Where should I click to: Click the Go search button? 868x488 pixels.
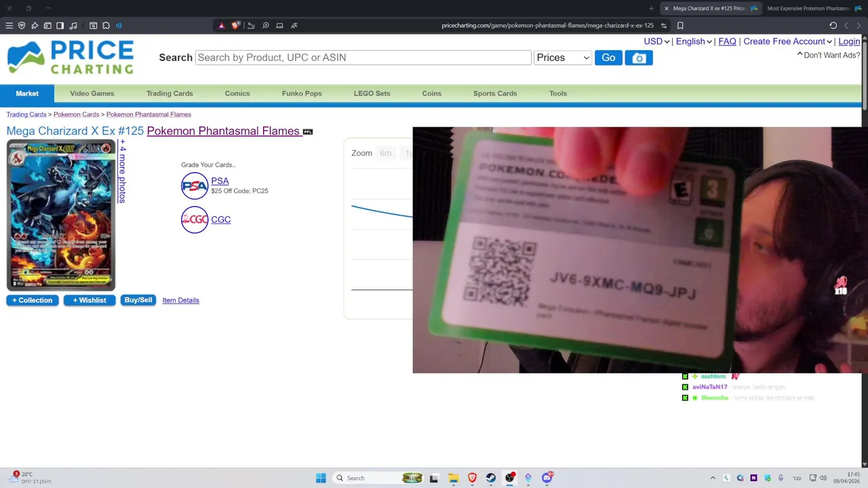pyautogui.click(x=608, y=58)
